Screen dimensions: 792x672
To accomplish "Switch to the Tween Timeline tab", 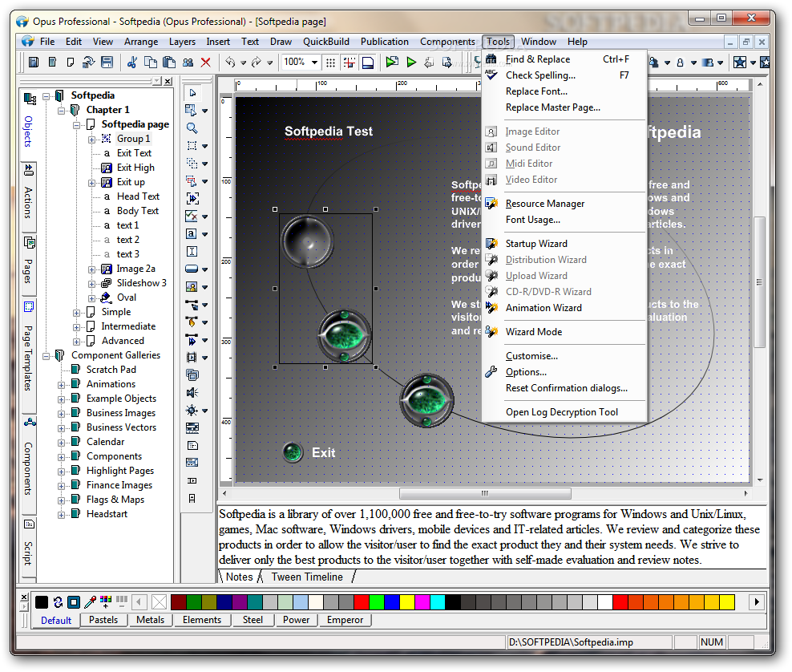I will pyautogui.click(x=307, y=577).
